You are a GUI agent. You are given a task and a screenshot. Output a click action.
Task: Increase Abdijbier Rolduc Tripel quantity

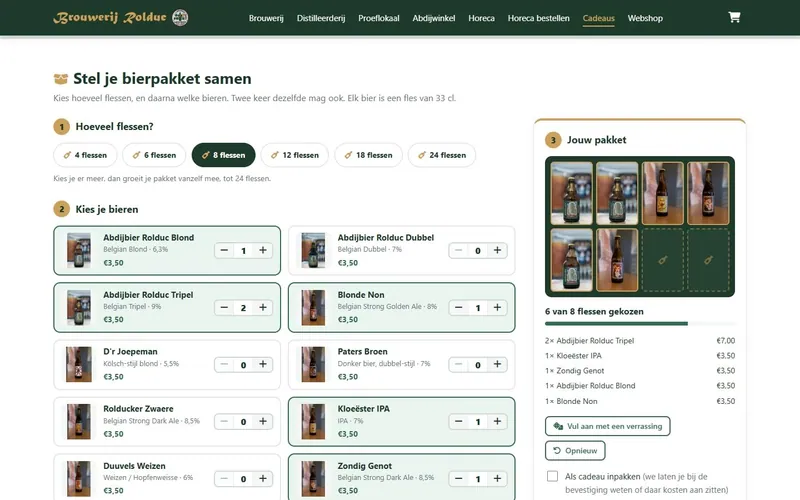[x=263, y=308]
